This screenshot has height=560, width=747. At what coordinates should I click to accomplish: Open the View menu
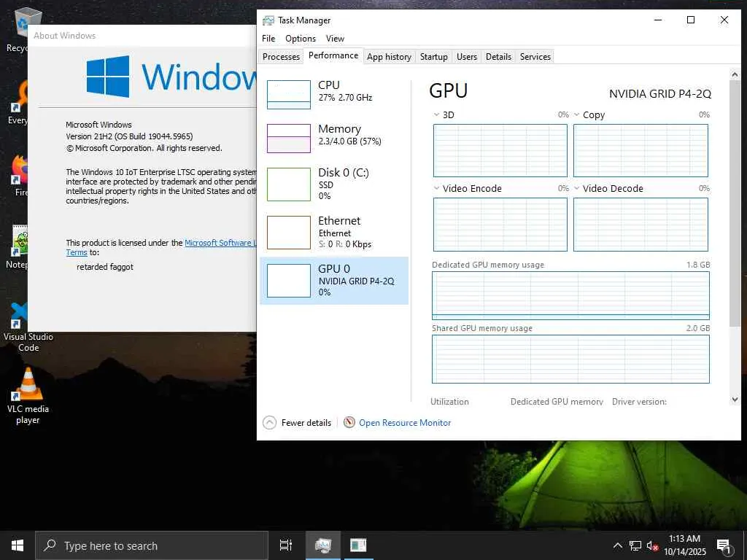click(x=335, y=39)
